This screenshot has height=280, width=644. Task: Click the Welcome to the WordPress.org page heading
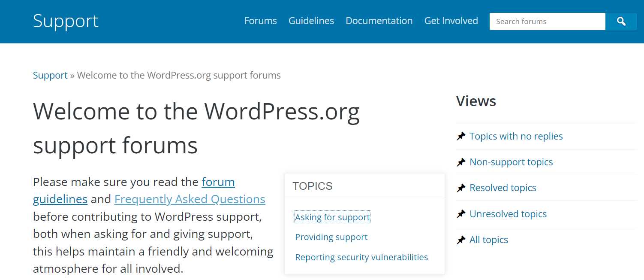[x=196, y=128]
